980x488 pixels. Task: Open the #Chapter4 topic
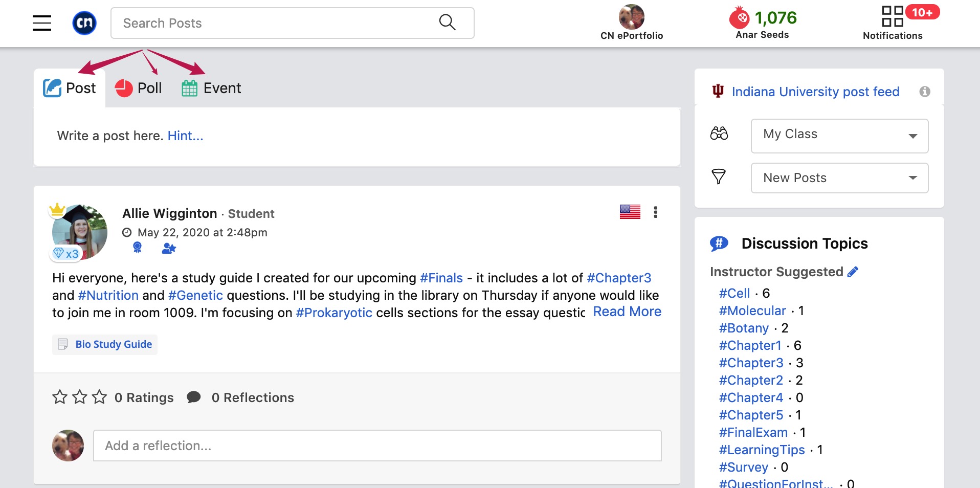[x=751, y=397]
